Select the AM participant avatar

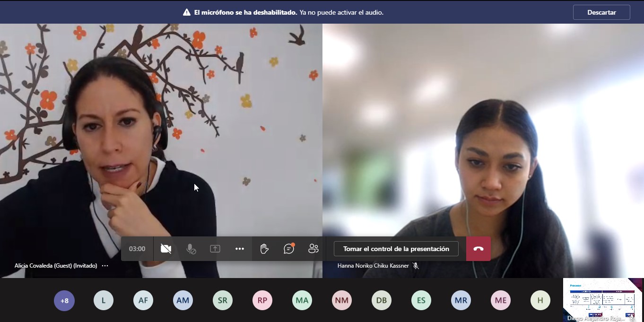coord(183,300)
